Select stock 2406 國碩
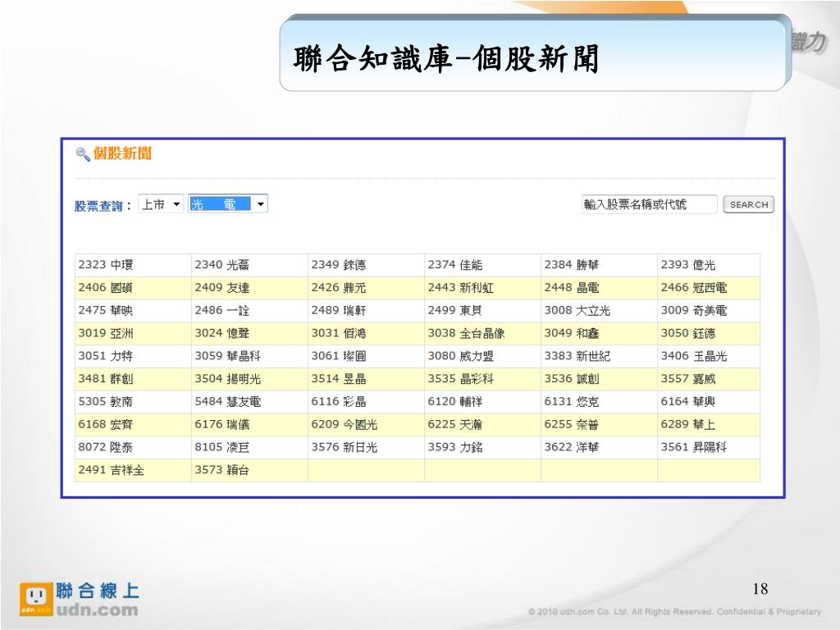The height and width of the screenshot is (630, 840). pyautogui.click(x=106, y=288)
